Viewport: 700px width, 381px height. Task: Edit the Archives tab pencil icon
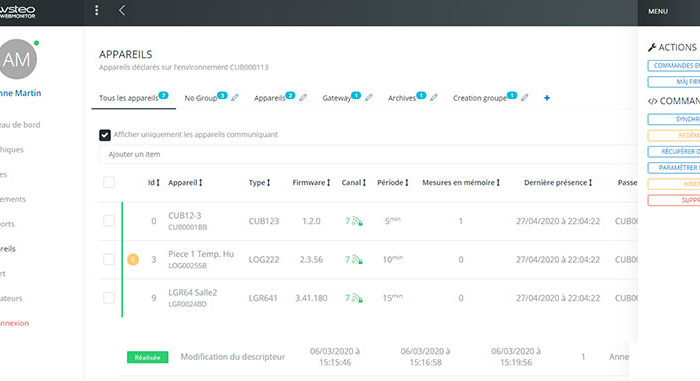click(434, 98)
